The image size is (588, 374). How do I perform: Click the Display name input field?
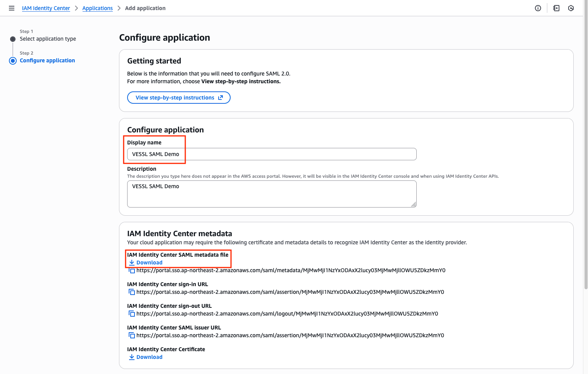pyautogui.click(x=272, y=154)
